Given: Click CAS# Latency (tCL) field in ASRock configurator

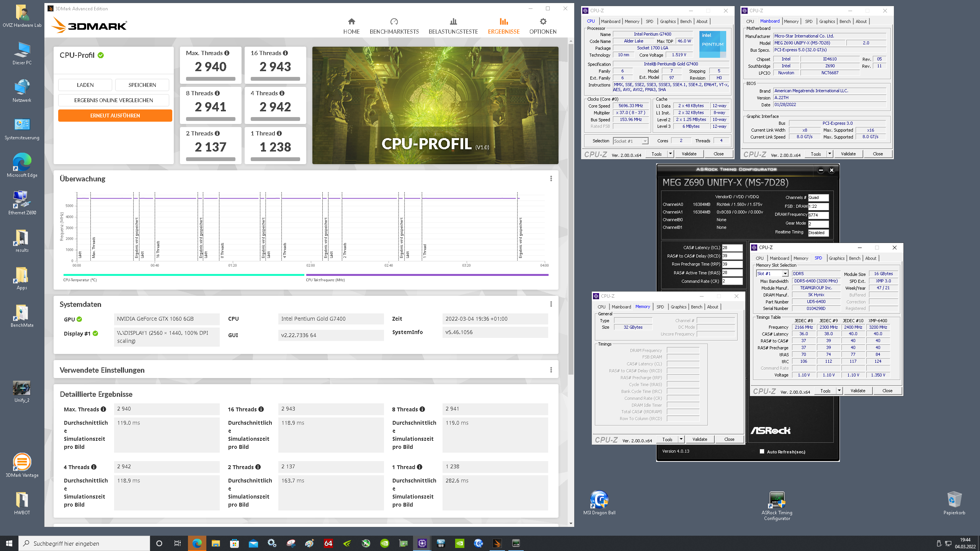Looking at the screenshot, I should tap(732, 248).
